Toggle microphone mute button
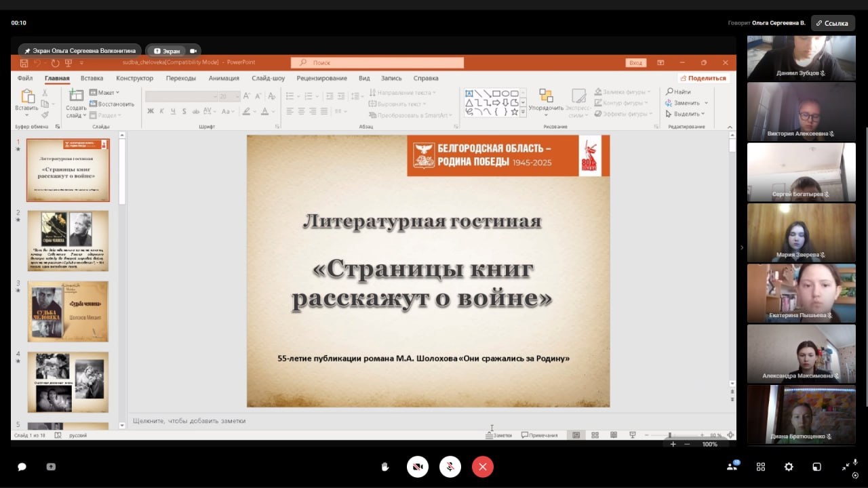The height and width of the screenshot is (488, 868). [x=450, y=467]
